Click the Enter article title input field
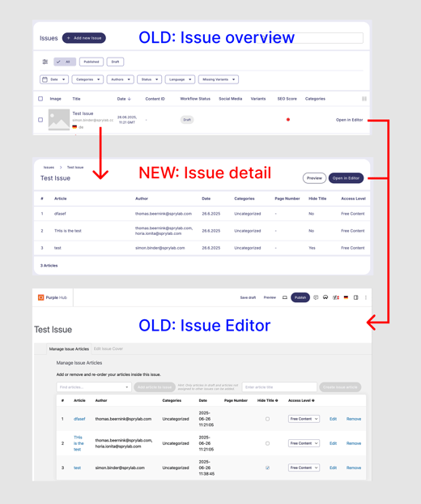 (x=279, y=387)
